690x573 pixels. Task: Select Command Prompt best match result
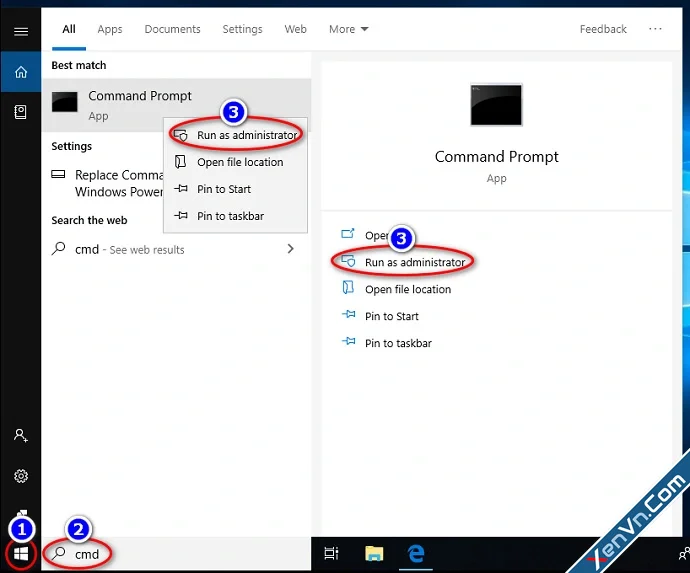pyautogui.click(x=176, y=105)
